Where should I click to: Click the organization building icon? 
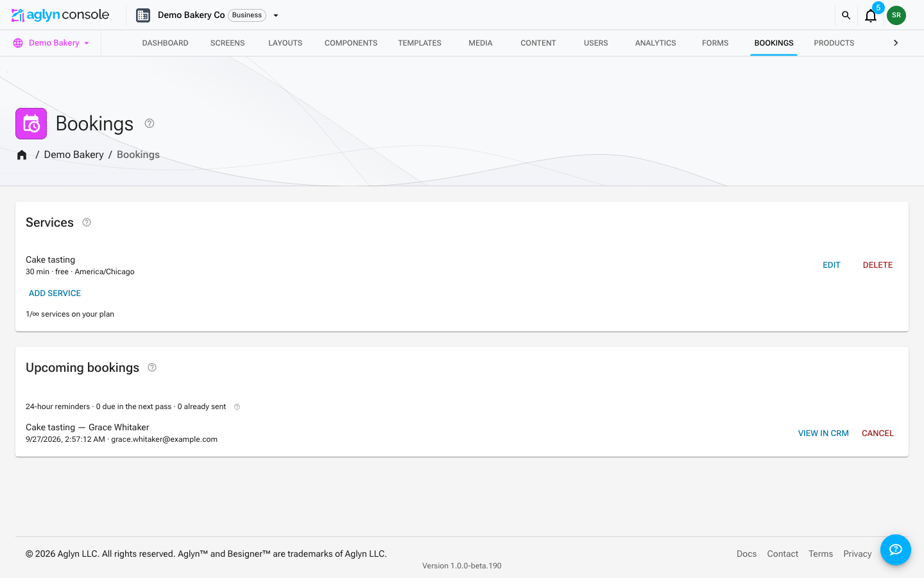(x=143, y=15)
